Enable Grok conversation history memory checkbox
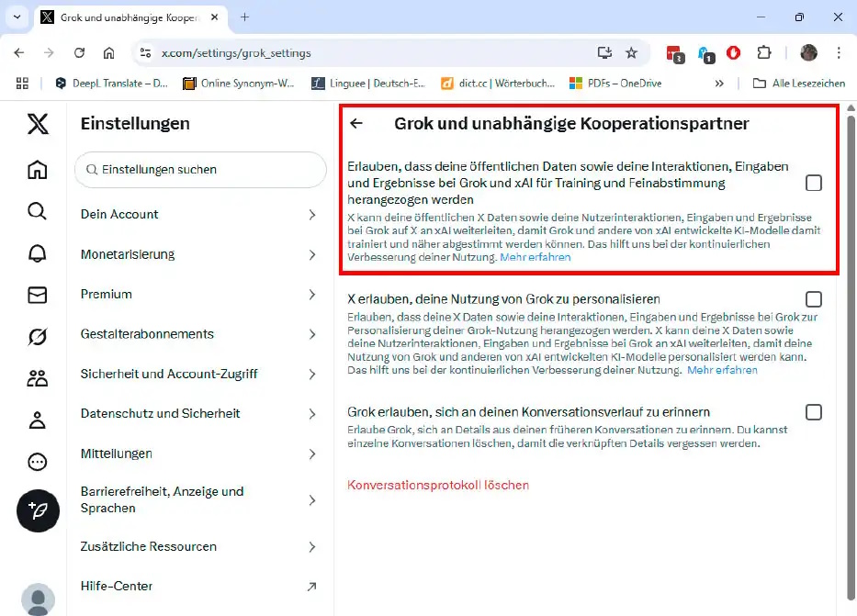 click(813, 412)
